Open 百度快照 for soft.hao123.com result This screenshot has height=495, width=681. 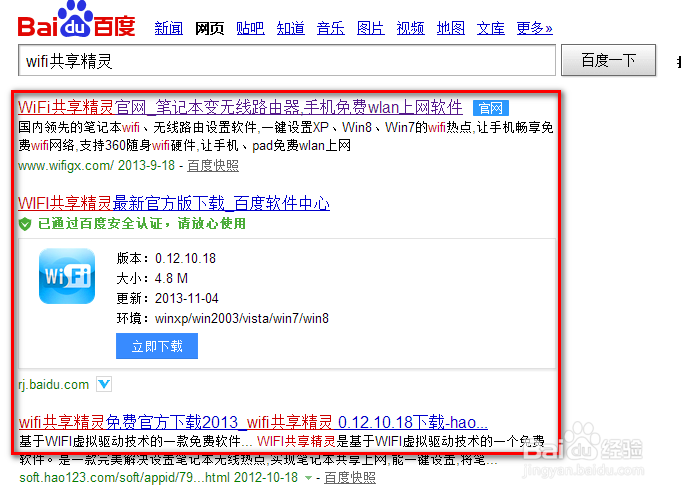click(x=350, y=478)
